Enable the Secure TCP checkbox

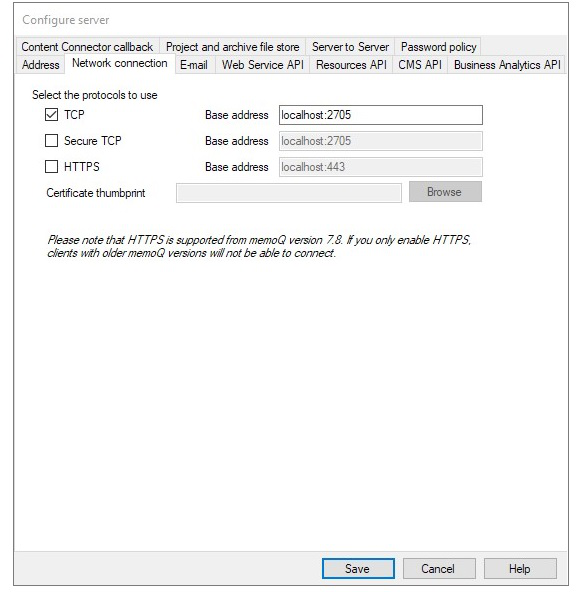[x=52, y=141]
